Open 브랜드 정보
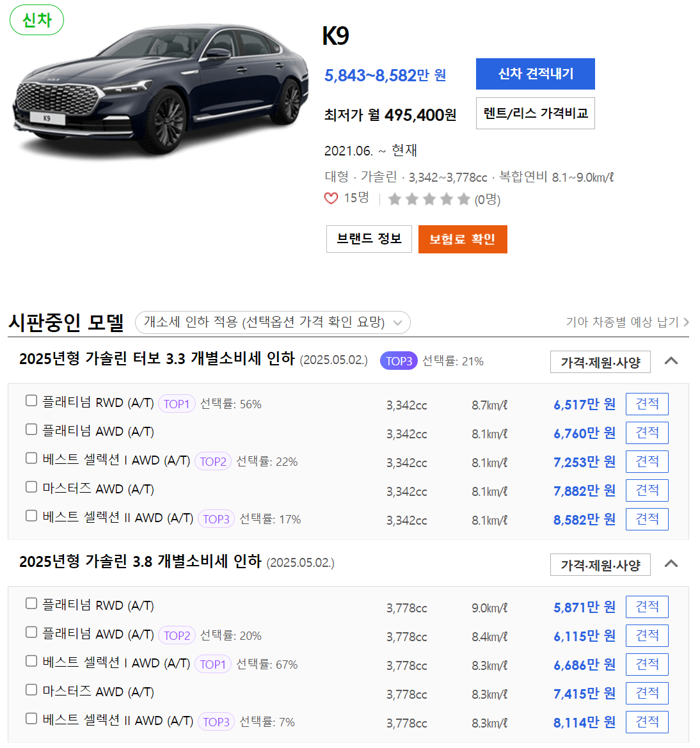The width and height of the screenshot is (700, 748). click(369, 239)
